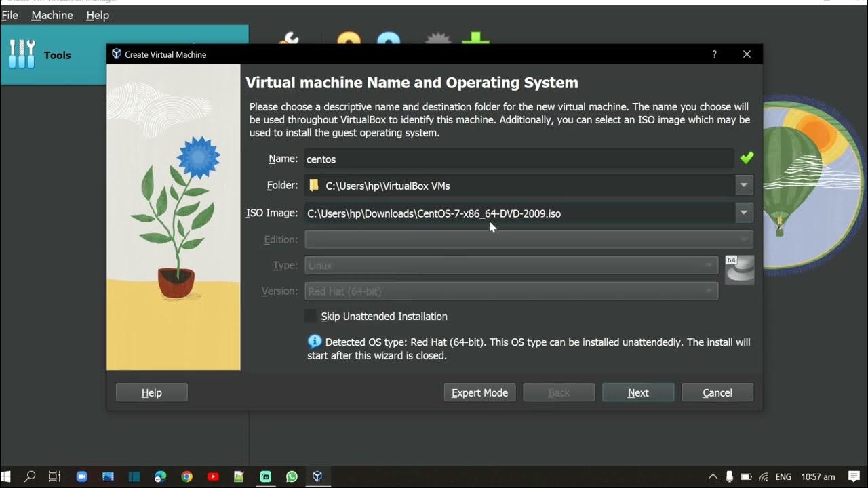Expand the ISO Image dropdown arrow
Screen dimensions: 868x488
744,213
